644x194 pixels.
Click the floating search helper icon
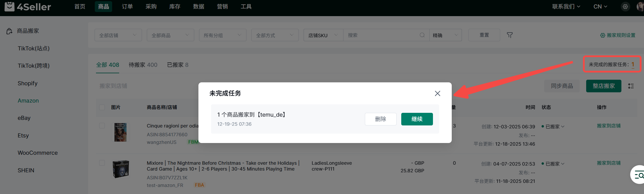tap(639, 175)
